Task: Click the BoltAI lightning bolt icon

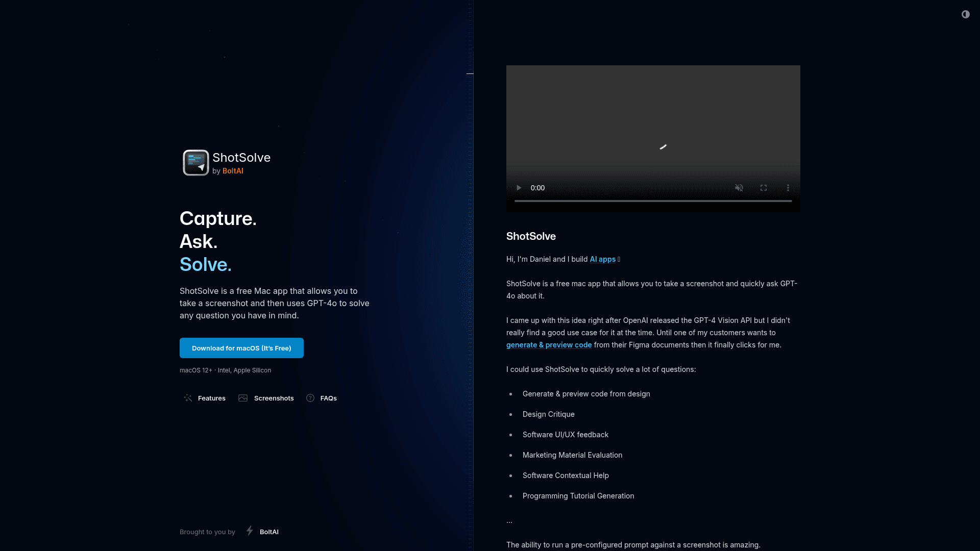Action: point(250,531)
